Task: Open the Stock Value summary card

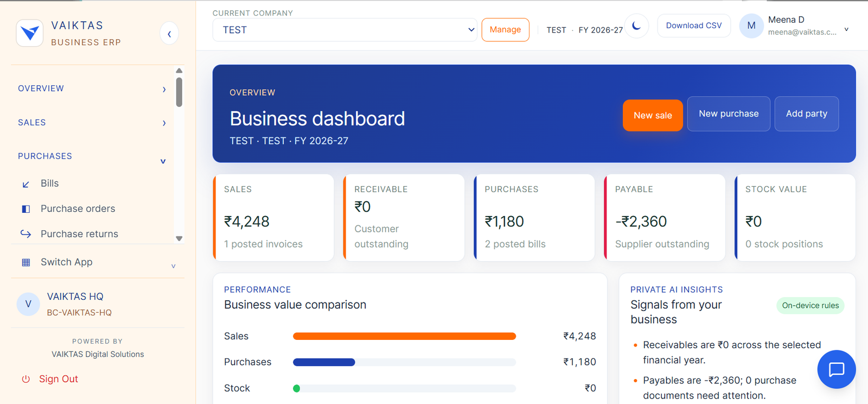Action: [x=795, y=218]
